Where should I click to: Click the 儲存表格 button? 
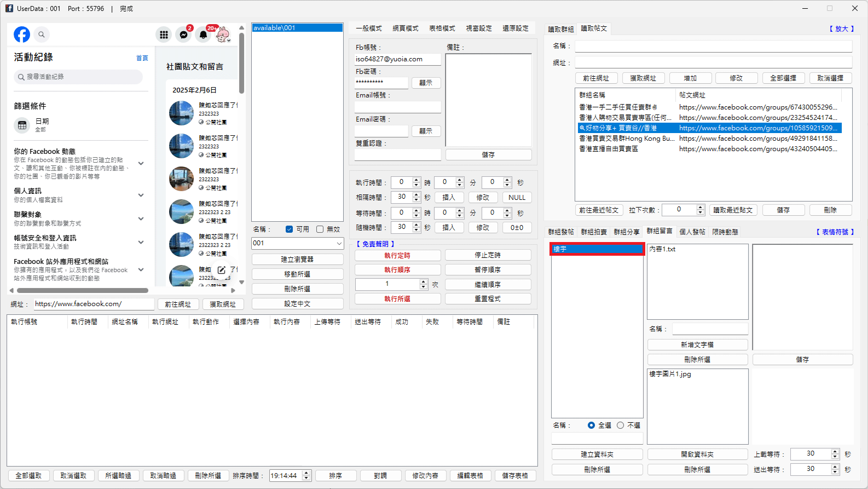pos(515,476)
